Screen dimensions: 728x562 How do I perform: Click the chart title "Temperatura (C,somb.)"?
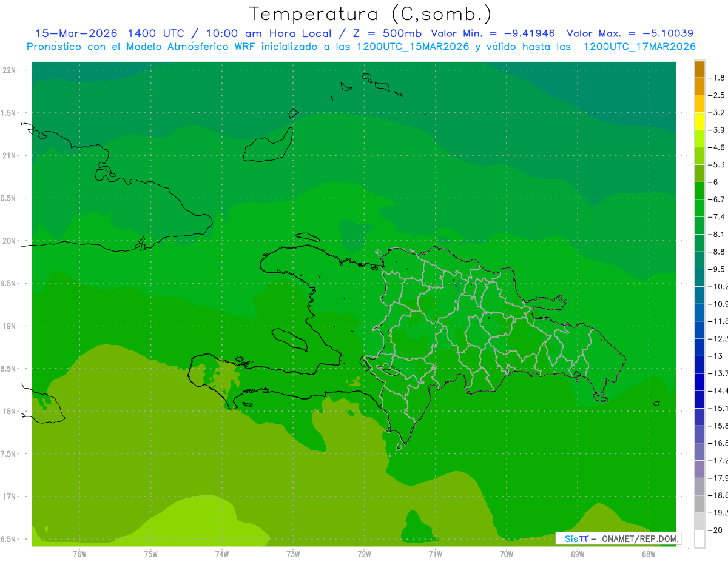pyautogui.click(x=370, y=13)
